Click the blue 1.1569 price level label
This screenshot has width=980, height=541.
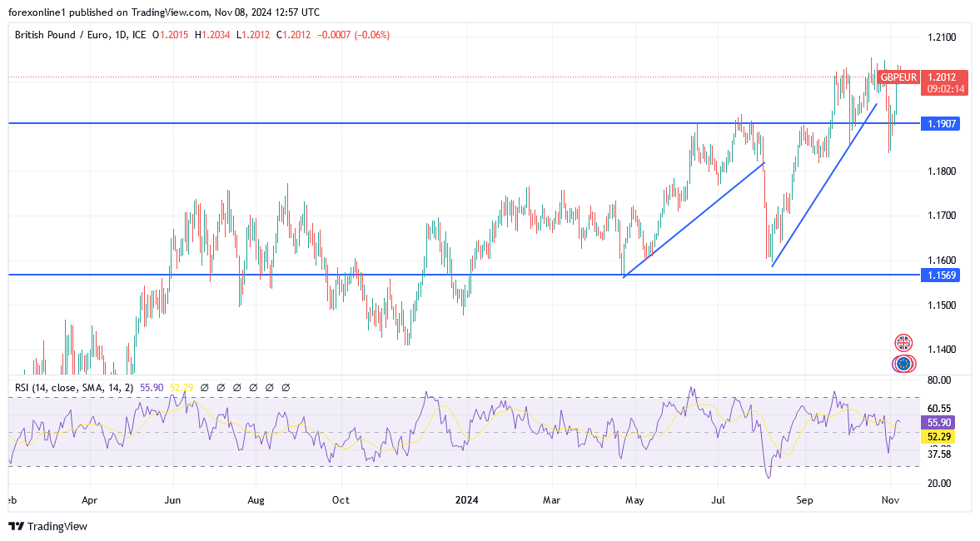(x=940, y=275)
